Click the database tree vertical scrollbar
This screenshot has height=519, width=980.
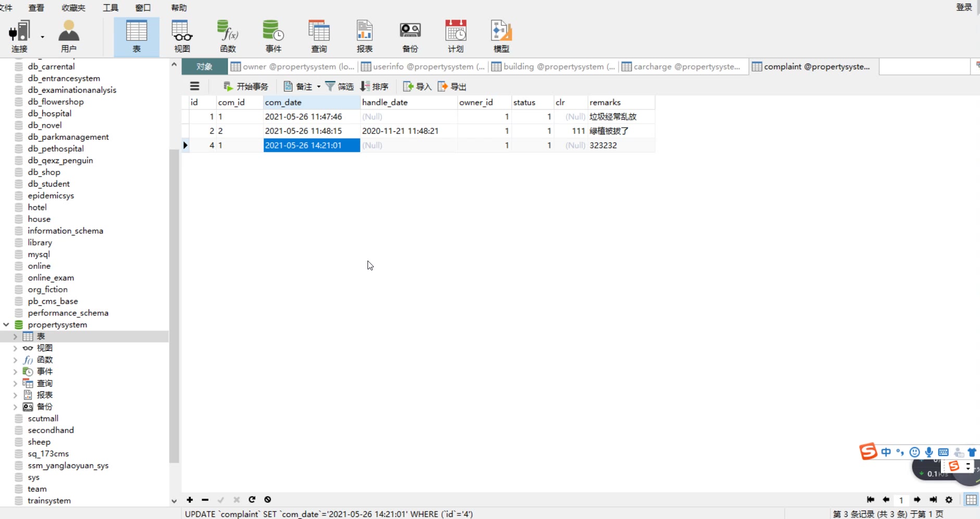pos(174,306)
